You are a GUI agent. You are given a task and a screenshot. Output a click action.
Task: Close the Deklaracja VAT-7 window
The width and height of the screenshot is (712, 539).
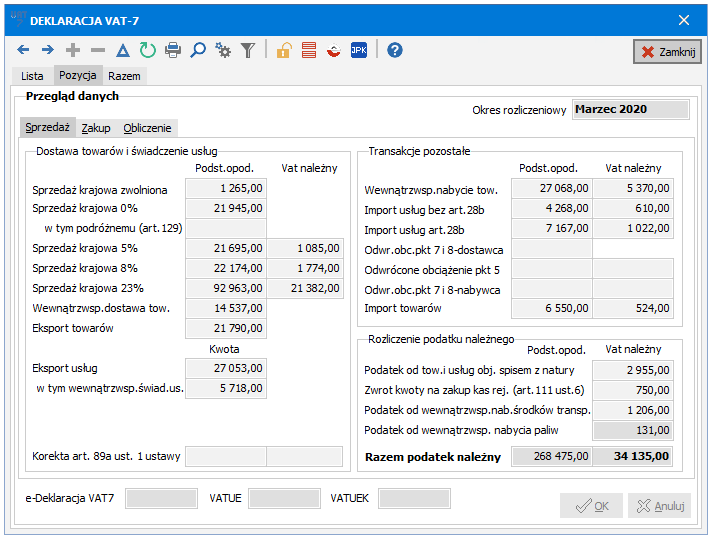point(684,20)
